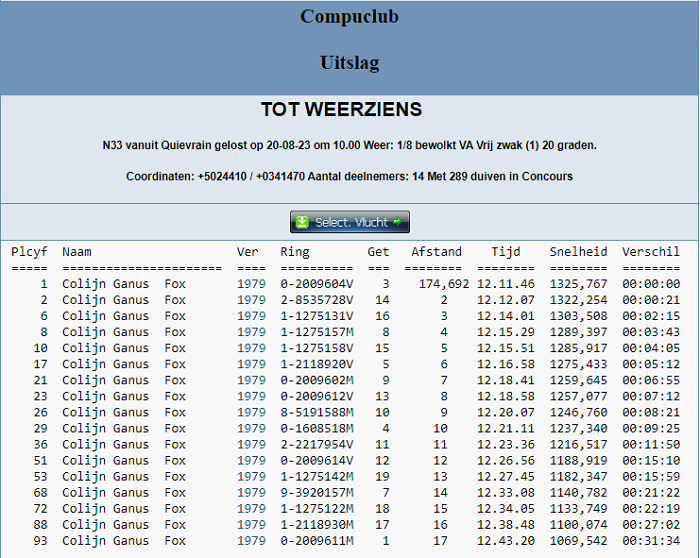
Task: Open the 1979 link in row with ring 1-1275157M
Action: click(x=251, y=332)
